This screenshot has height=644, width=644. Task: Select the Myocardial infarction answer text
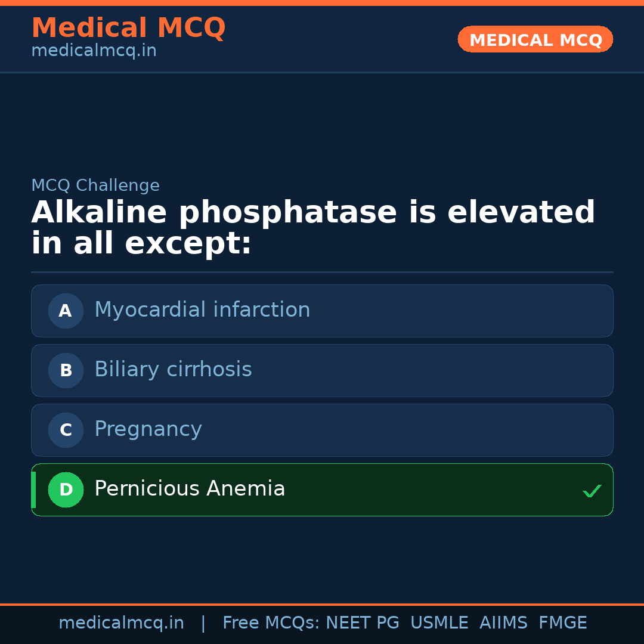click(202, 310)
